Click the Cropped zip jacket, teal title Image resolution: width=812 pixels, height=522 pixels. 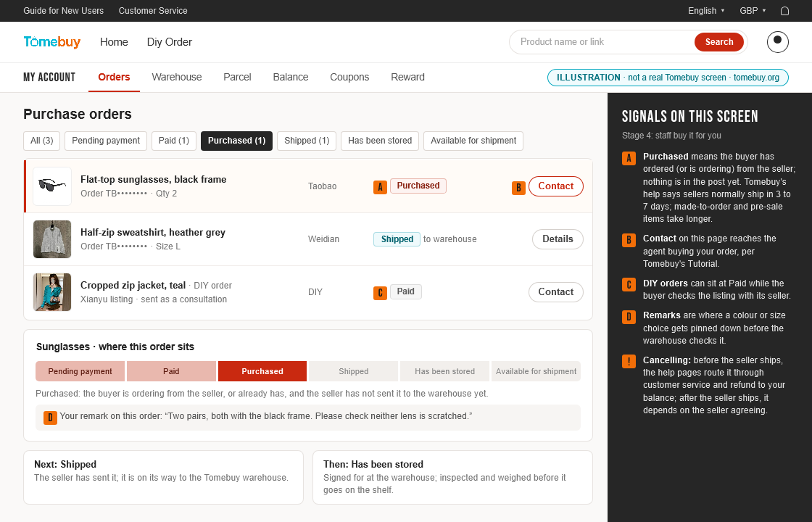coord(133,286)
